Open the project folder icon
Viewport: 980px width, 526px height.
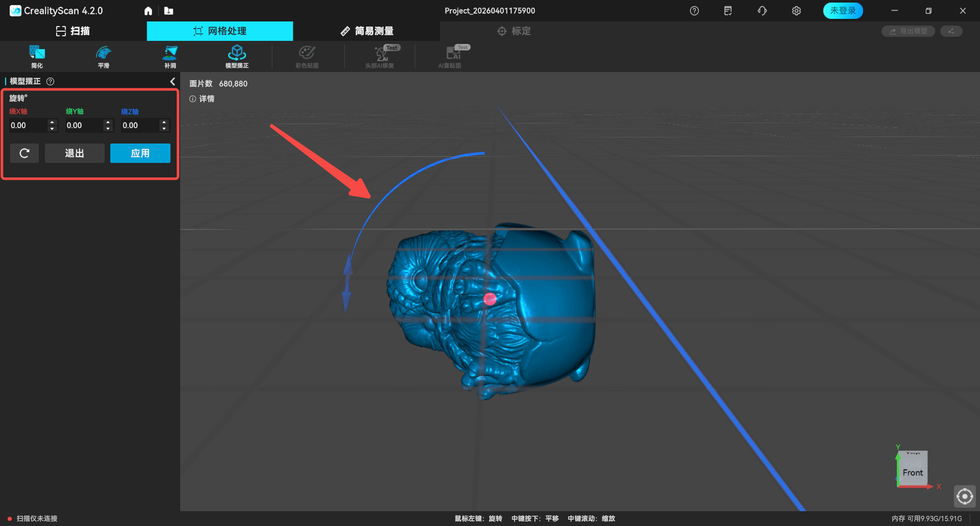click(x=169, y=11)
